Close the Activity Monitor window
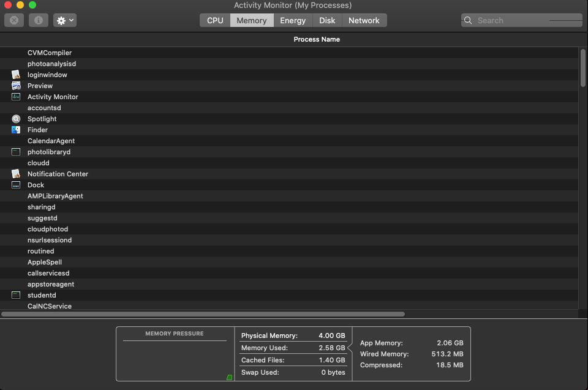The width and height of the screenshot is (588, 390). coord(8,5)
